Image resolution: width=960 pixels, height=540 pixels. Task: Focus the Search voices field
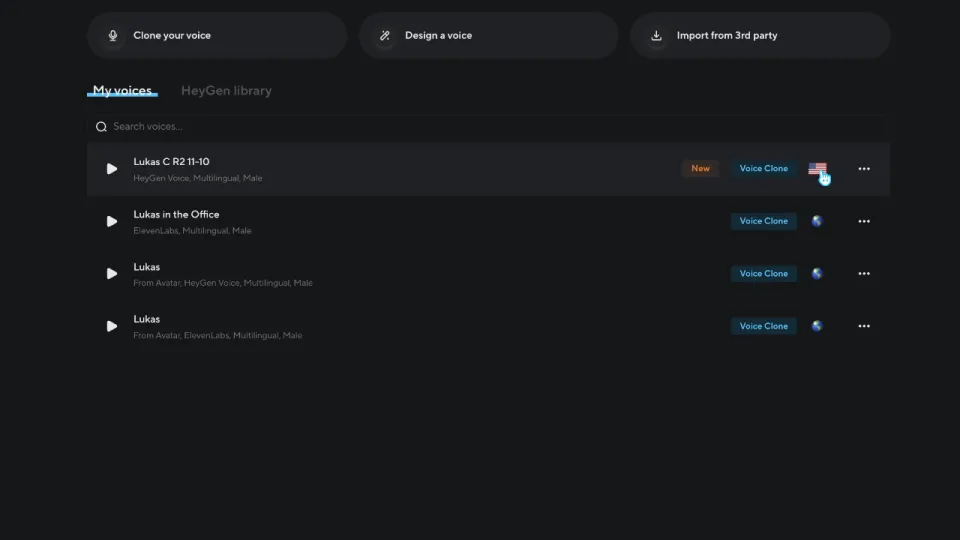(489, 127)
